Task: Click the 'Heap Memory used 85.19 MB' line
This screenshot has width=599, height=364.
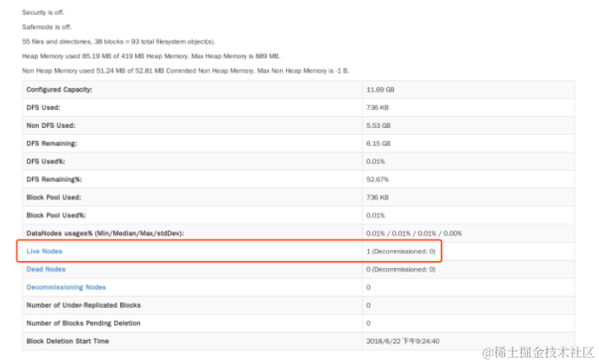Action: (151, 56)
